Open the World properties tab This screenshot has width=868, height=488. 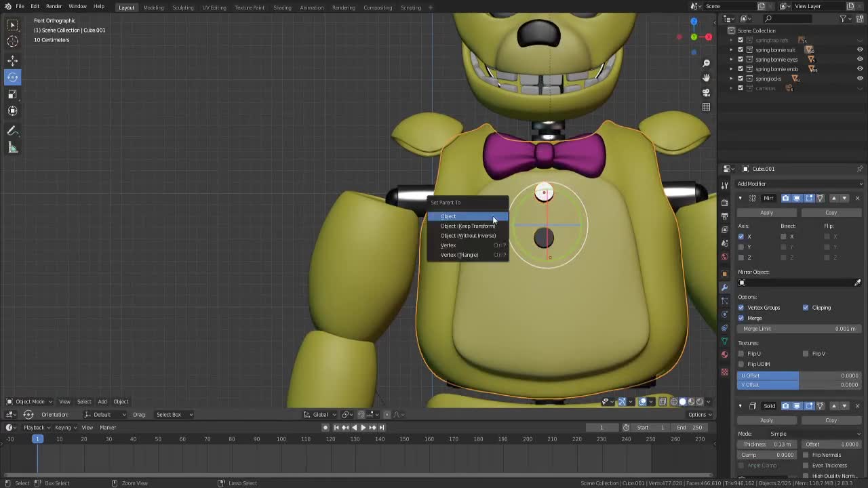click(724, 258)
